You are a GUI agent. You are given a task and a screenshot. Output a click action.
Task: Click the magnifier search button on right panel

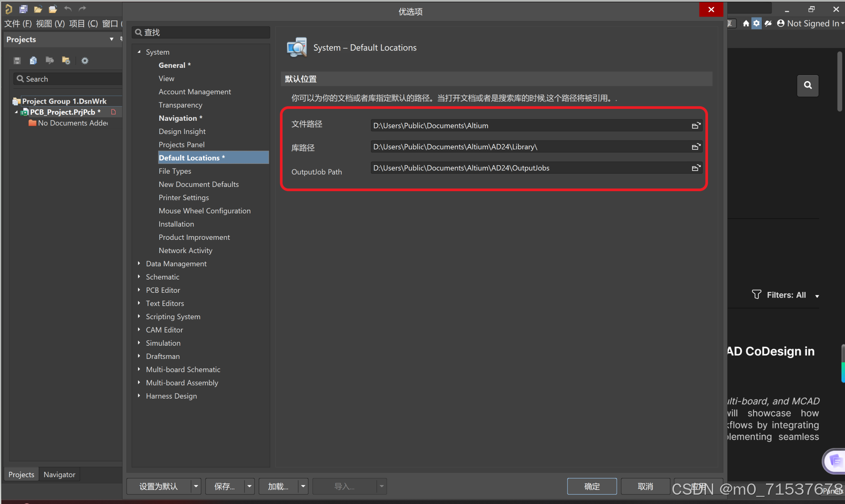coord(807,85)
